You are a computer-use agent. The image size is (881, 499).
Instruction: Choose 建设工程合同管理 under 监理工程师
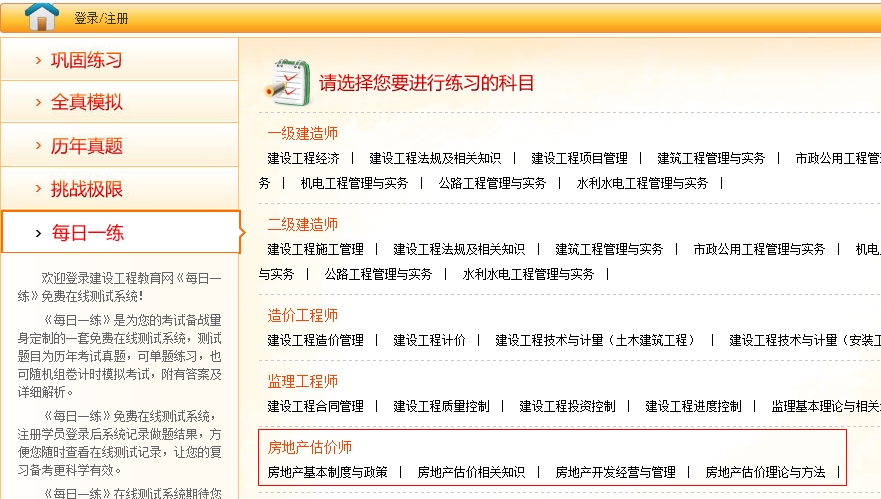315,406
